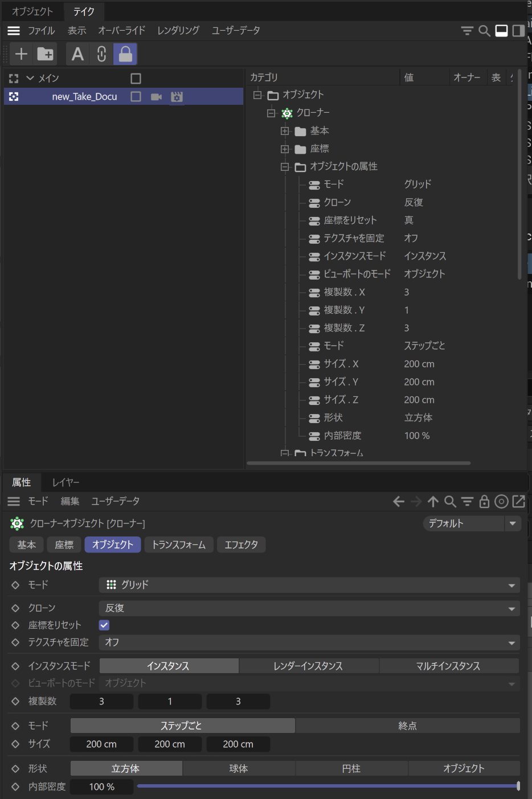This screenshot has width=532, height=799.
Task: Toggle keyframe diamond beside 複製数
Action: (x=15, y=702)
